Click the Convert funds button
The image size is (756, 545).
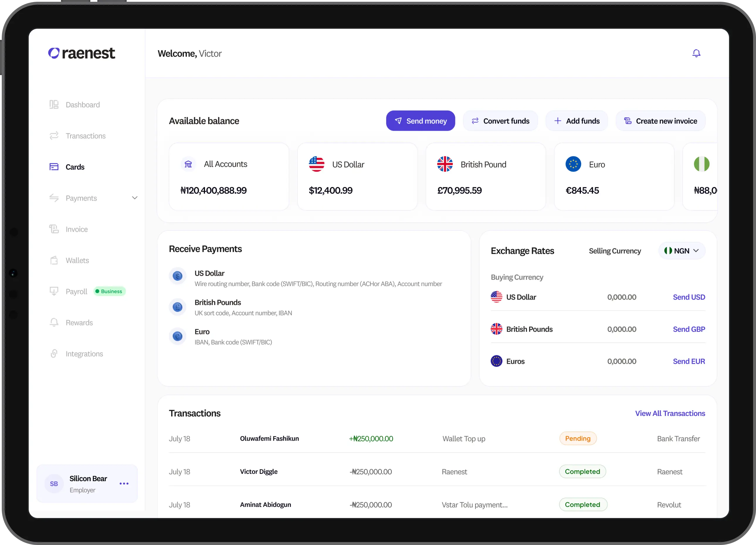pyautogui.click(x=500, y=121)
